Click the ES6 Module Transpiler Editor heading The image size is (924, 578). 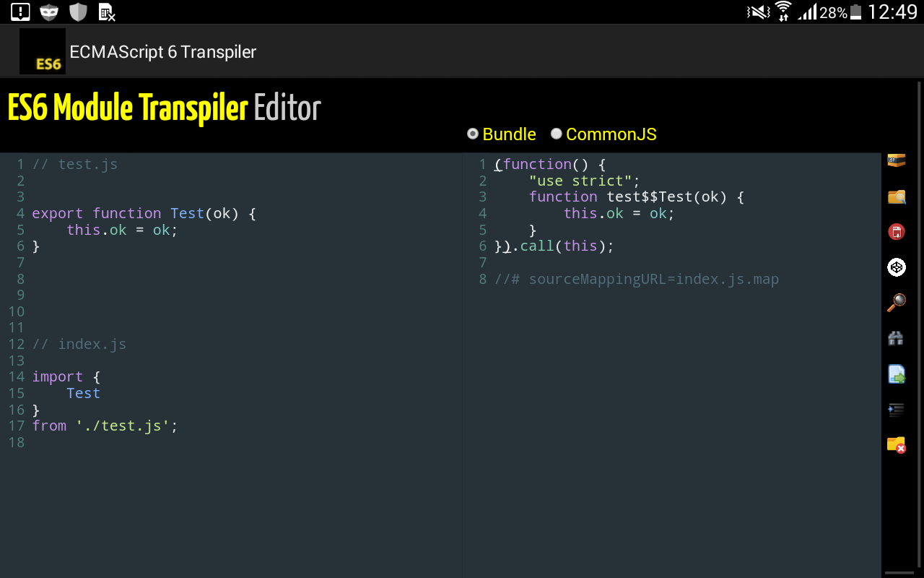[x=164, y=108]
